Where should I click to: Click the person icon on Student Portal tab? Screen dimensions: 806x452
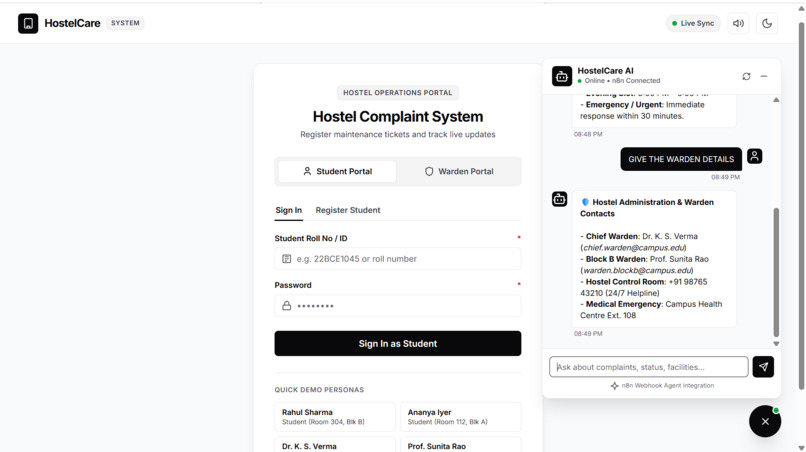[x=307, y=171]
